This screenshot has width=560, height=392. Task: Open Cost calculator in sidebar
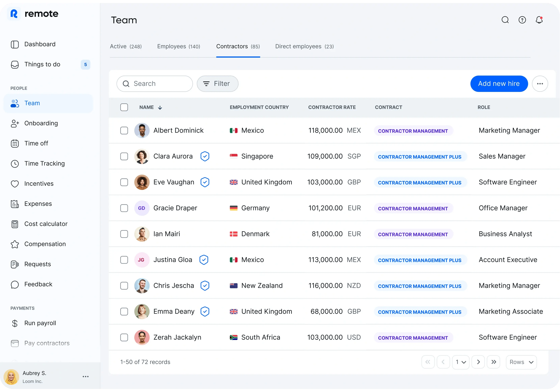tap(46, 224)
